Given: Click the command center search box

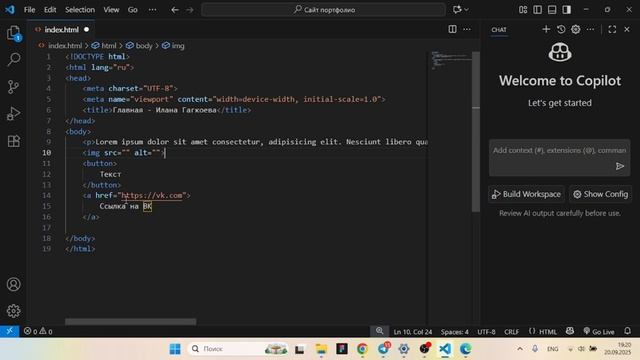Looking at the screenshot, I should click(323, 10).
